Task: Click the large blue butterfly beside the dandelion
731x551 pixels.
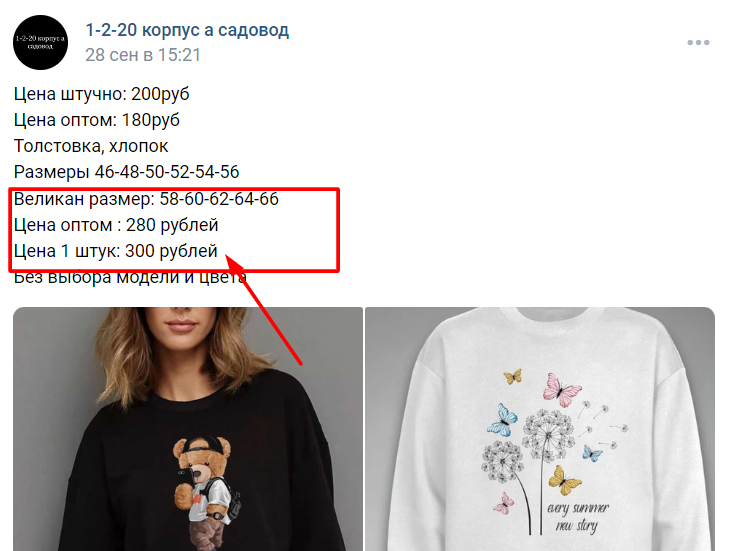Action: tap(503, 420)
